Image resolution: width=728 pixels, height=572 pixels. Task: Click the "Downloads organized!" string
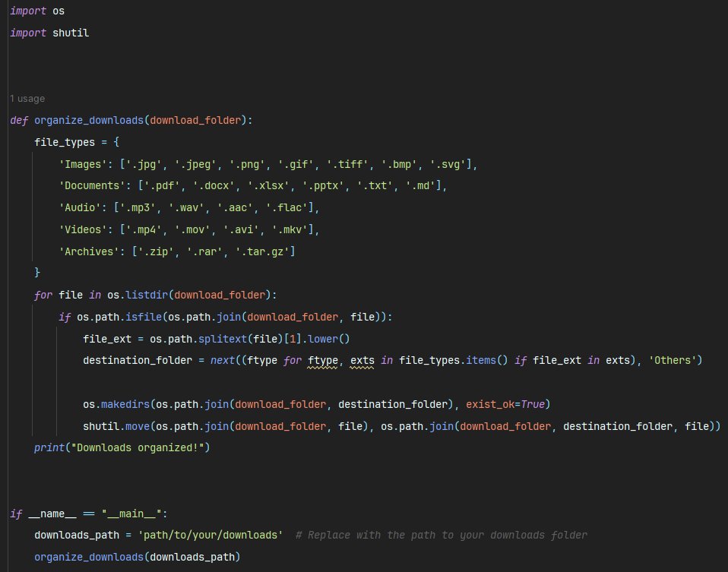click(x=138, y=448)
